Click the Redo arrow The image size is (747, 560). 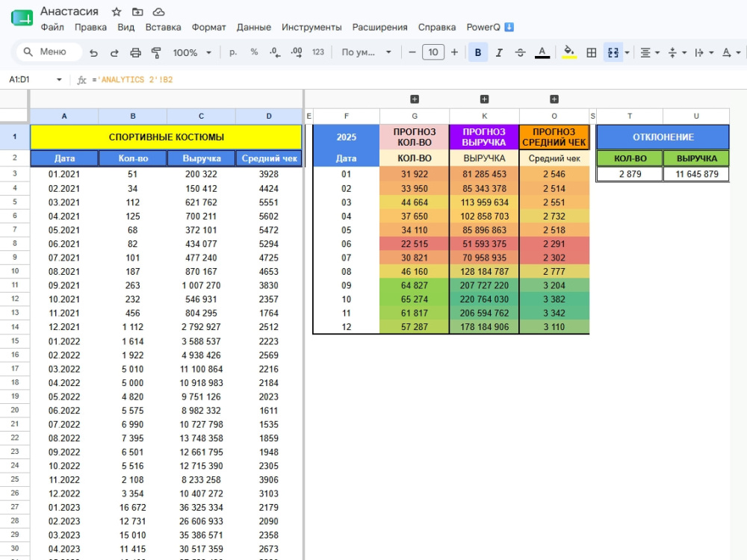114,52
